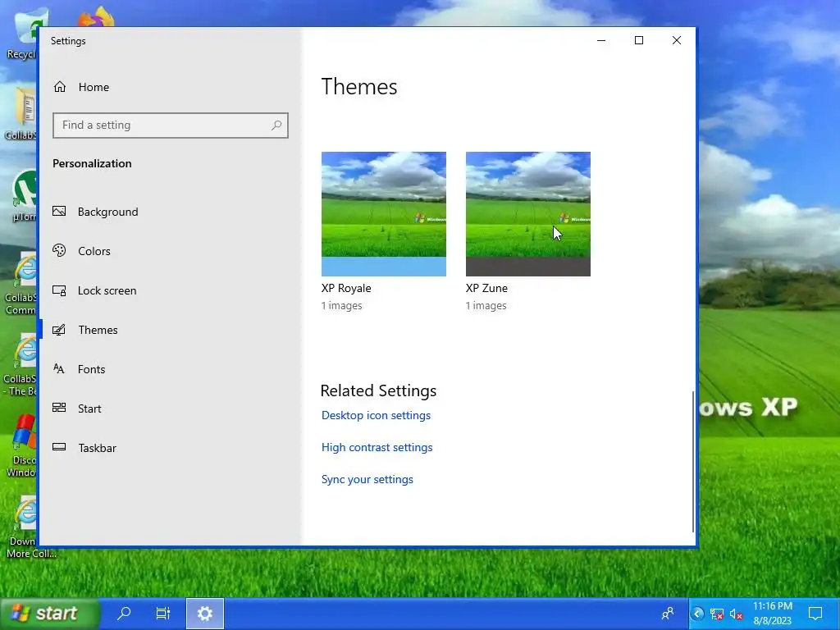Open Sync your settings link
Viewport: 840px width, 630px height.
point(367,479)
